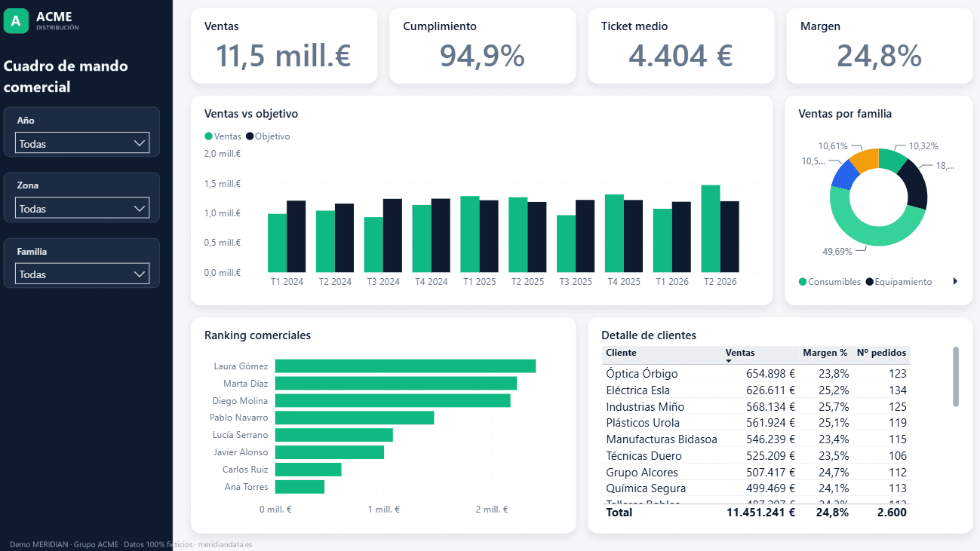Click the T4 2025 Ventas green bar

(x=614, y=233)
